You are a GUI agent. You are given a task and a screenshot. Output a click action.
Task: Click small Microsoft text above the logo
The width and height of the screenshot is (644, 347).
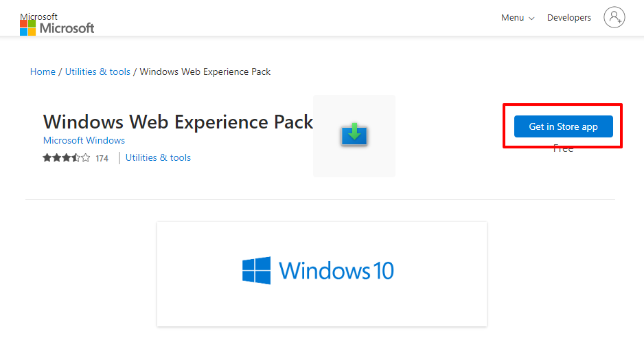coord(38,16)
